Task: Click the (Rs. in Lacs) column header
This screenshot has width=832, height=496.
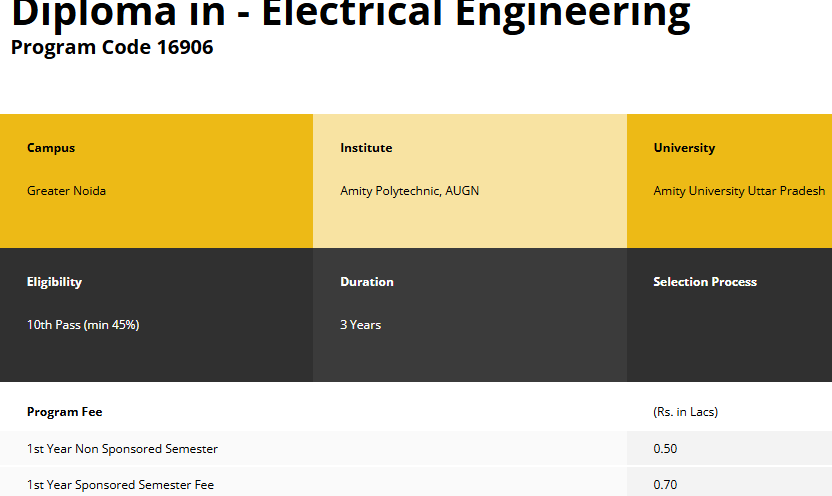Action: tap(685, 412)
